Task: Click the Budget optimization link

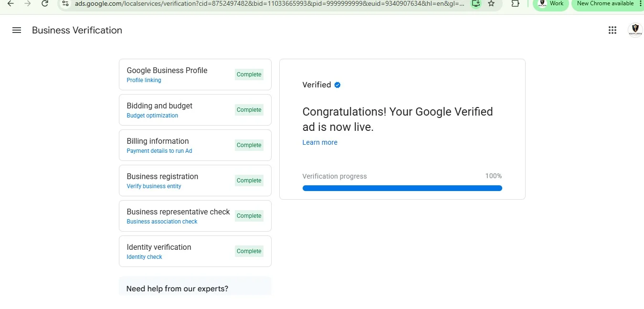Action: (x=152, y=116)
